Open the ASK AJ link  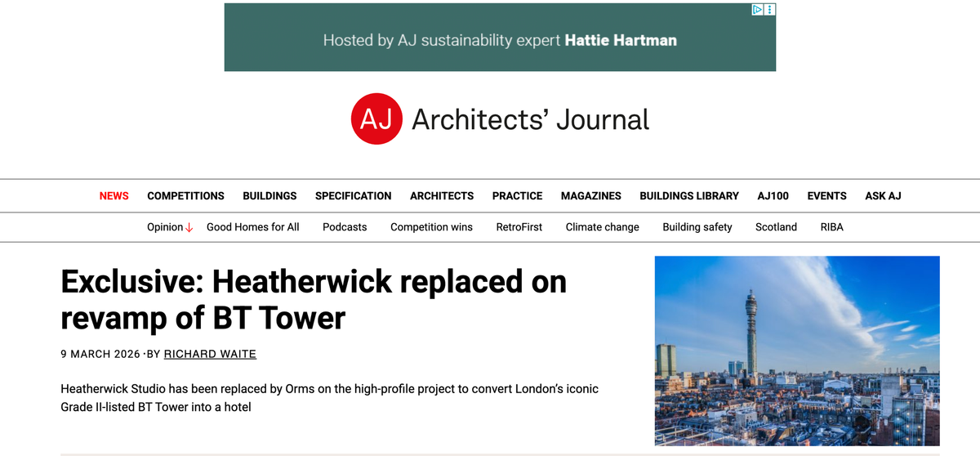tap(883, 196)
